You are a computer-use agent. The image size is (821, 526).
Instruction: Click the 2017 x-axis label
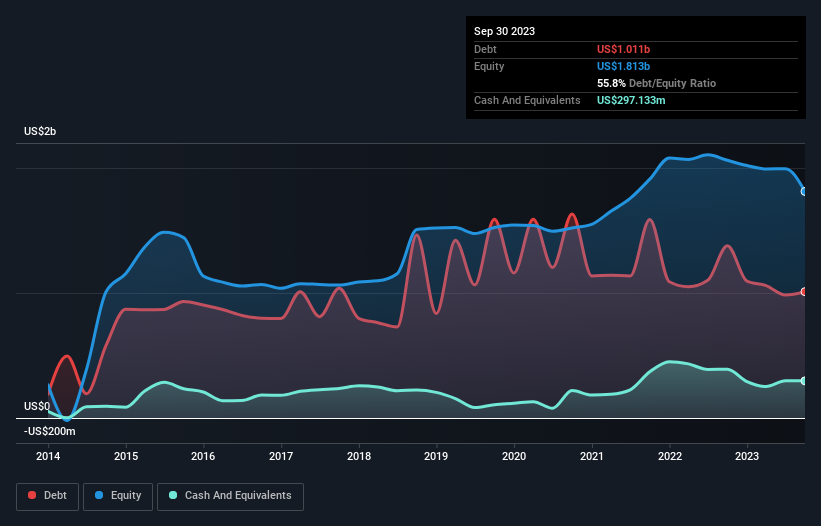click(281, 456)
